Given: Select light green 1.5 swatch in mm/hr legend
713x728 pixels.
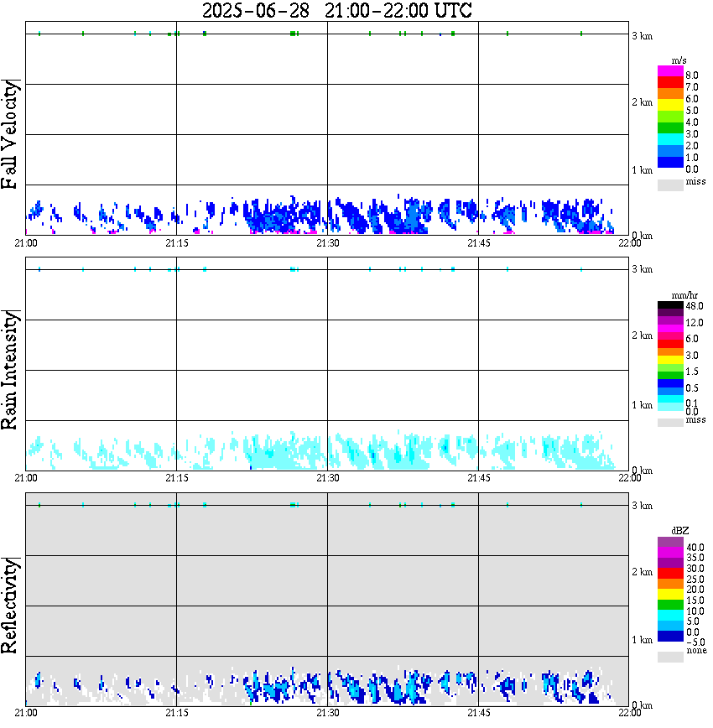Looking at the screenshot, I should 670,367.
